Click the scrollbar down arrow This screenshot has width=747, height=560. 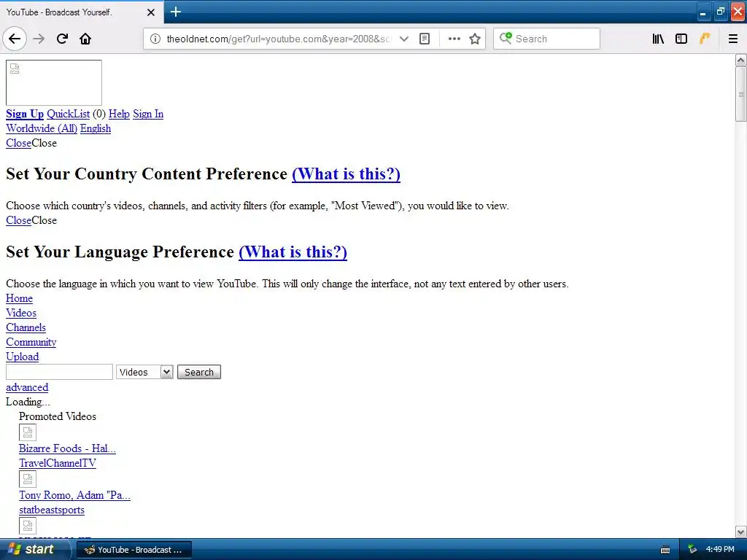[741, 532]
